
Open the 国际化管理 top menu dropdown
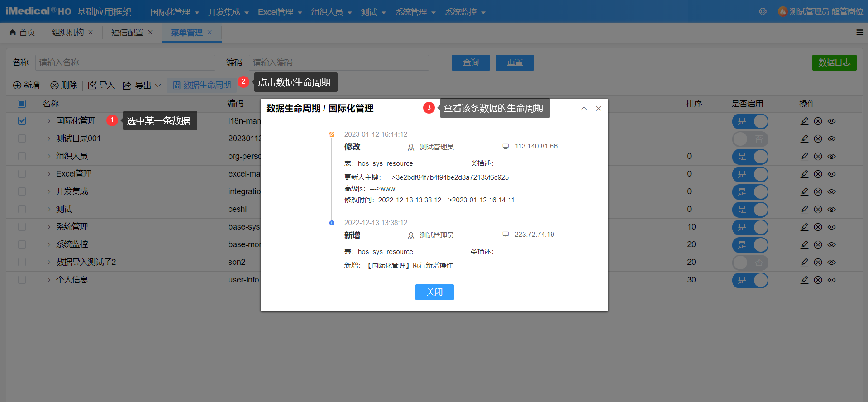[x=175, y=12]
